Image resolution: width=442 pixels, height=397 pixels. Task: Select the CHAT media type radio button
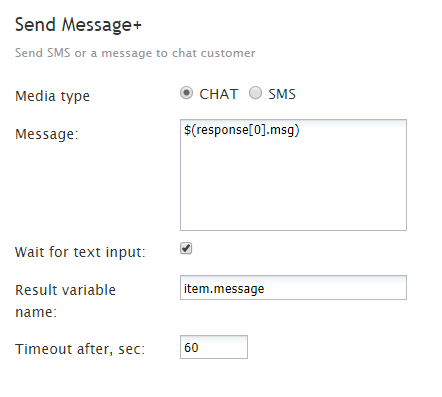pyautogui.click(x=186, y=93)
